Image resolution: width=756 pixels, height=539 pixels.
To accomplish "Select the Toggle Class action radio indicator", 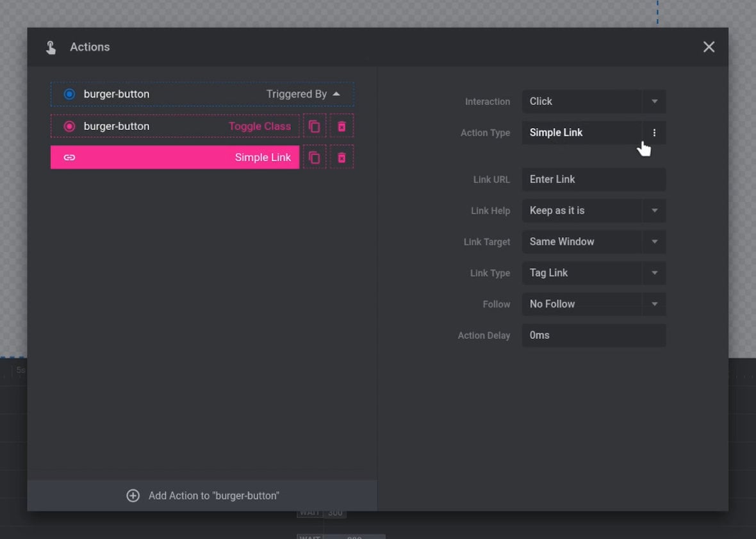I will coord(69,126).
